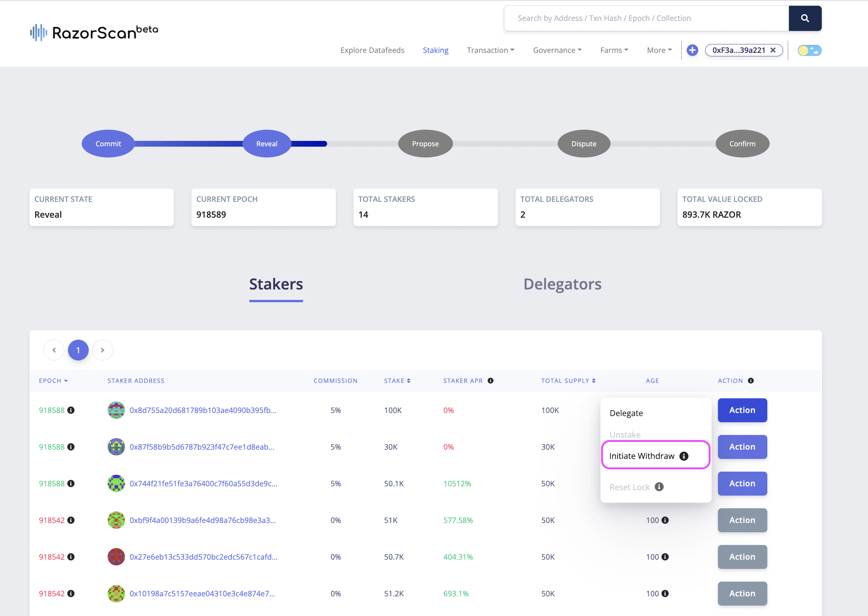Disconnect wallet using the X on address chip
The width and height of the screenshot is (868, 616).
pyautogui.click(x=773, y=50)
